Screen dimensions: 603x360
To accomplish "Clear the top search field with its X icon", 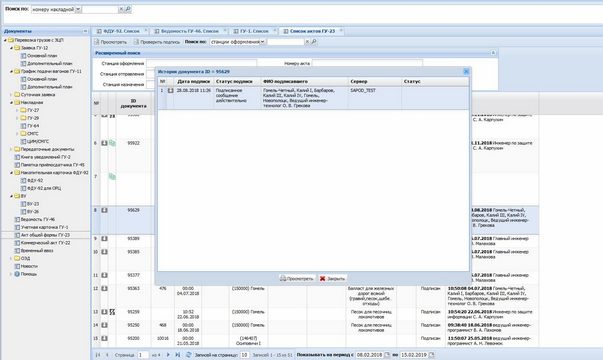I will [x=121, y=9].
